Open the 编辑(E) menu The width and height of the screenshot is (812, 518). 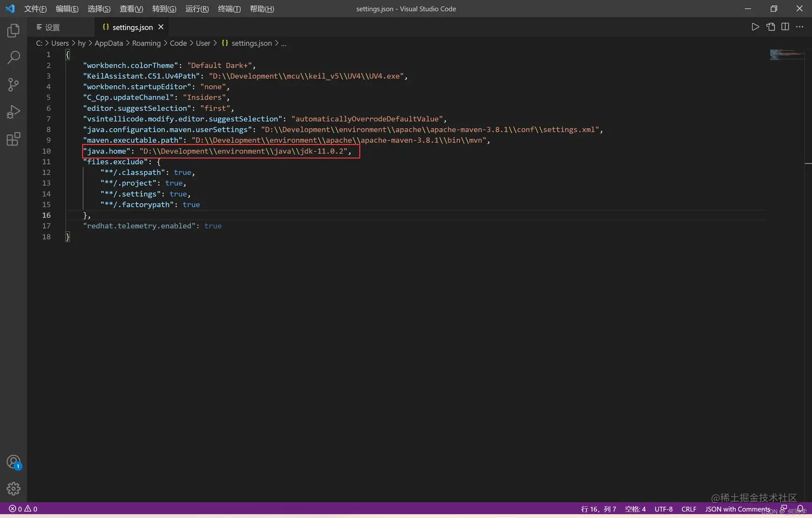(x=67, y=9)
